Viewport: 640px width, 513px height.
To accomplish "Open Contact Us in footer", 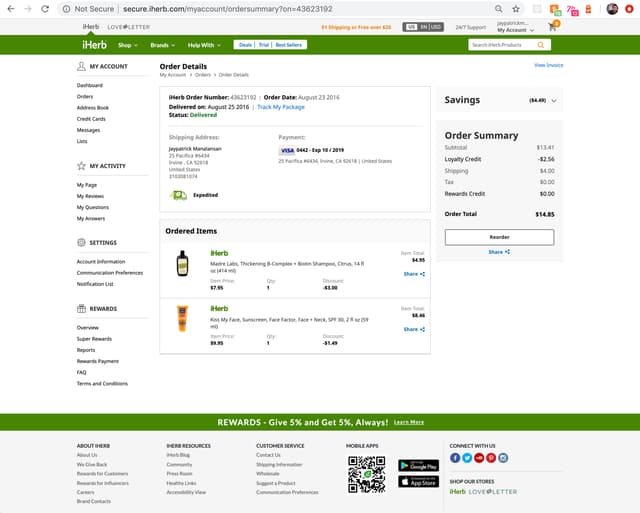I will pyautogui.click(x=268, y=455).
